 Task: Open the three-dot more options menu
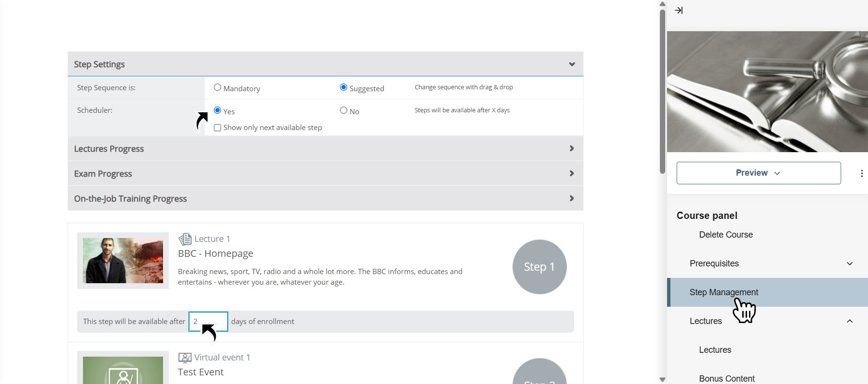tap(861, 173)
